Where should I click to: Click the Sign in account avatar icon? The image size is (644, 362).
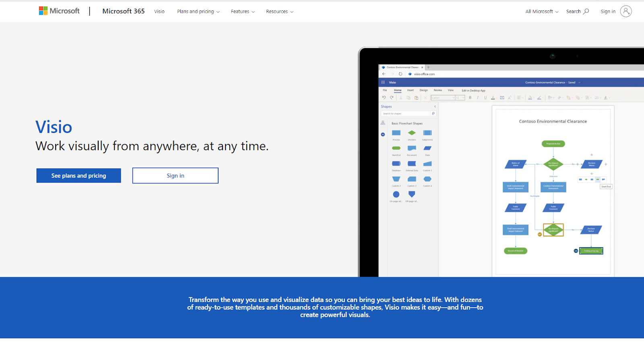pos(626,11)
